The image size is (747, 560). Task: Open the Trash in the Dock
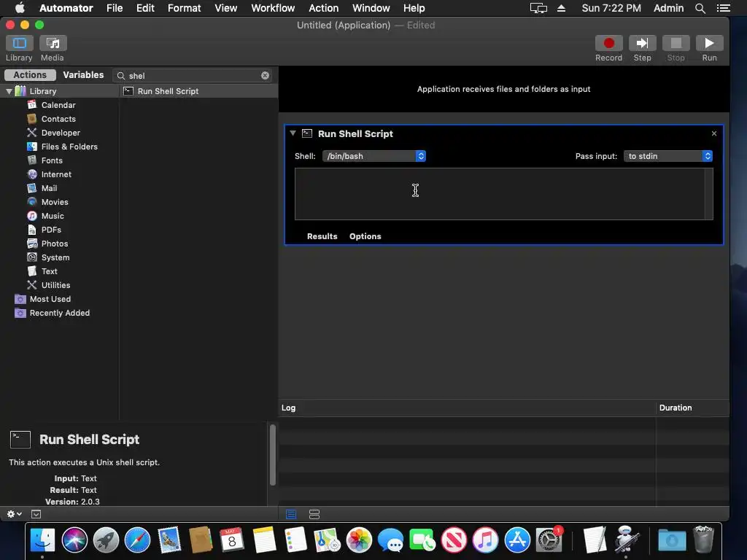tap(704, 540)
